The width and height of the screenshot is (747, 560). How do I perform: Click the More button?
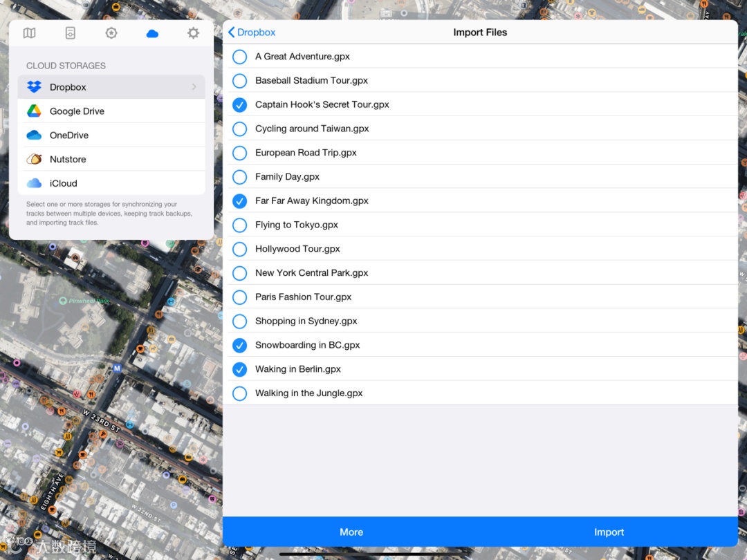(x=351, y=532)
